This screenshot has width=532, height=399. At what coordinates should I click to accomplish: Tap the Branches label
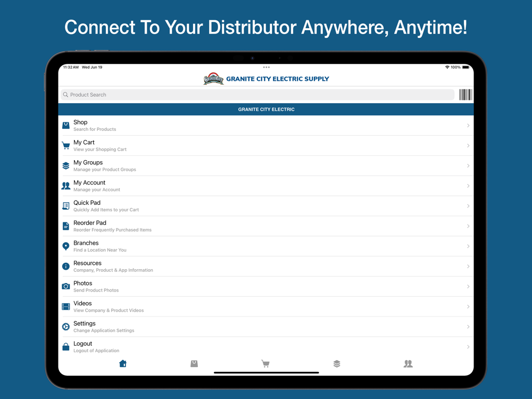(x=86, y=243)
